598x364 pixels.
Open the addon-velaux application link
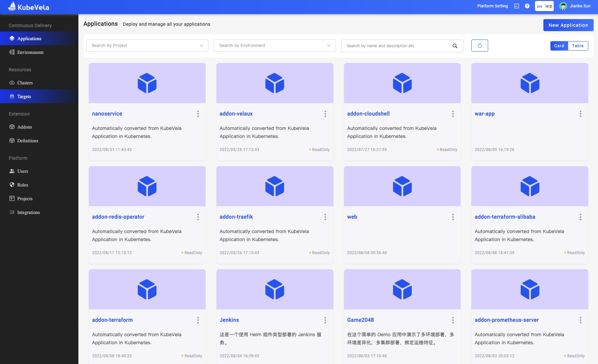tap(236, 114)
